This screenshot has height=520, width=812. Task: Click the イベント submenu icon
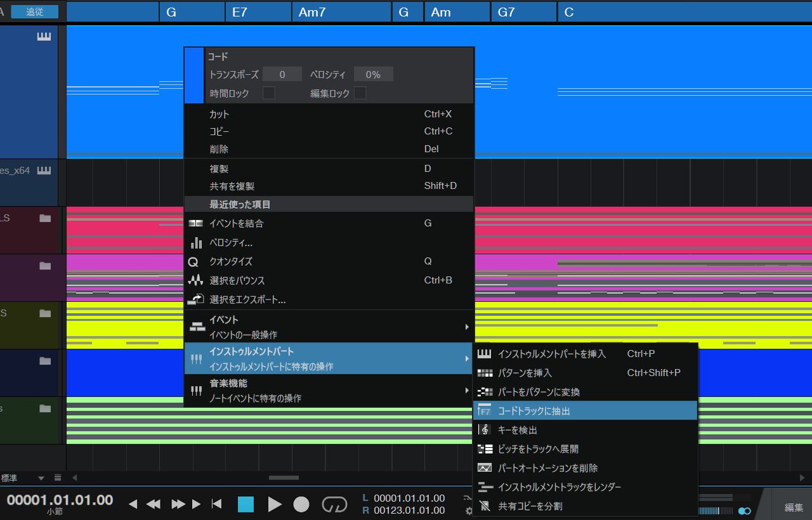coord(197,327)
